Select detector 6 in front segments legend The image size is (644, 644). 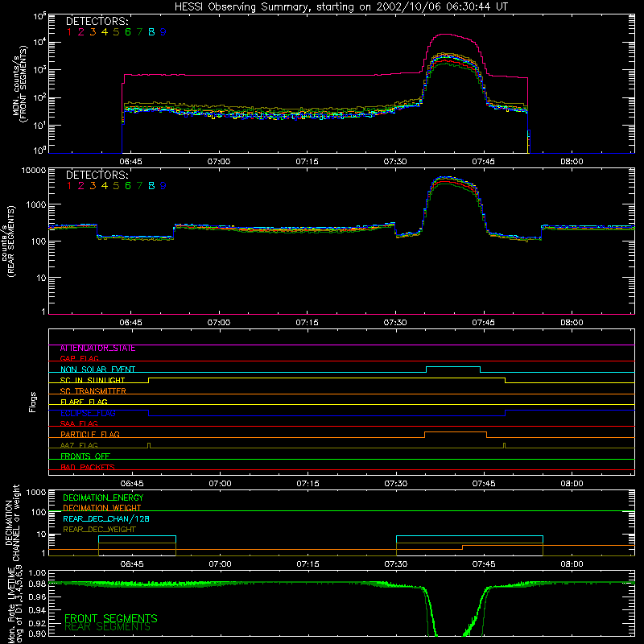[x=128, y=32]
